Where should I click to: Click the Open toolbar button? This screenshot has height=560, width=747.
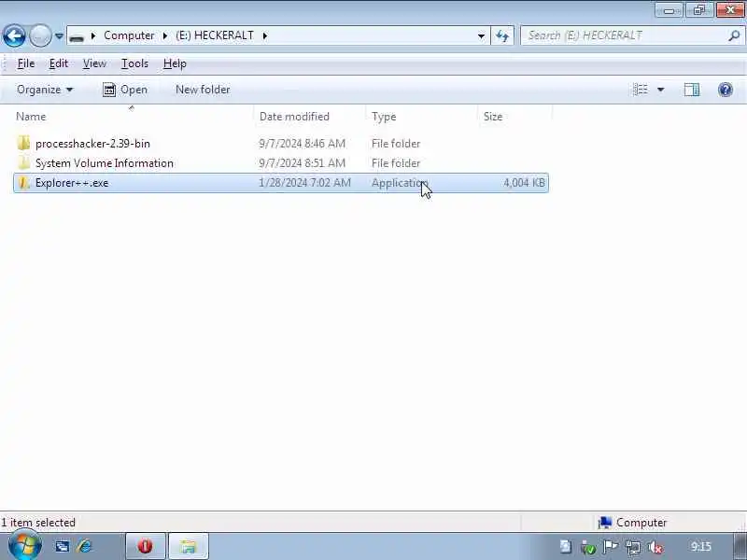pyautogui.click(x=125, y=90)
